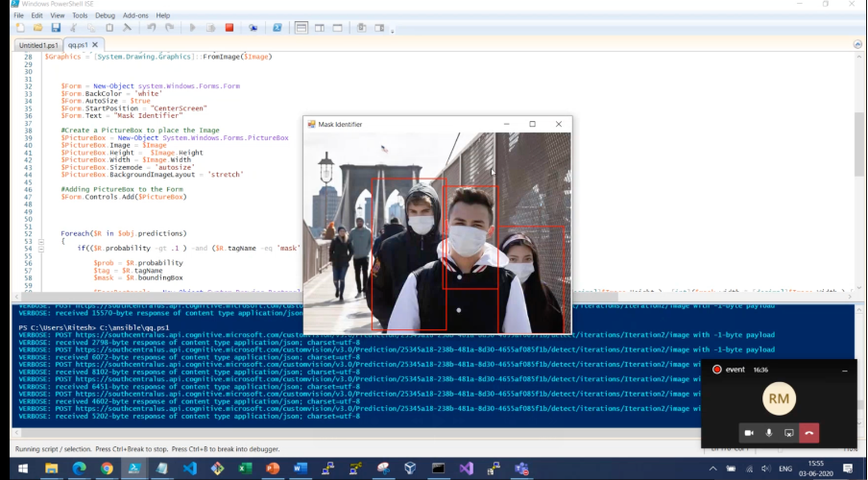Mute the microphone in call window
Viewport: 868px width, 480px height.
769,433
